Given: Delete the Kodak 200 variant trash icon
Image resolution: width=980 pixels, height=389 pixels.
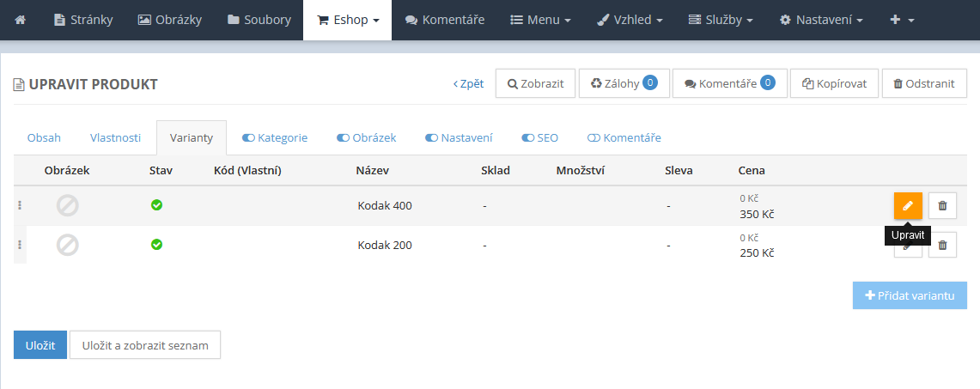Looking at the screenshot, I should coord(942,246).
